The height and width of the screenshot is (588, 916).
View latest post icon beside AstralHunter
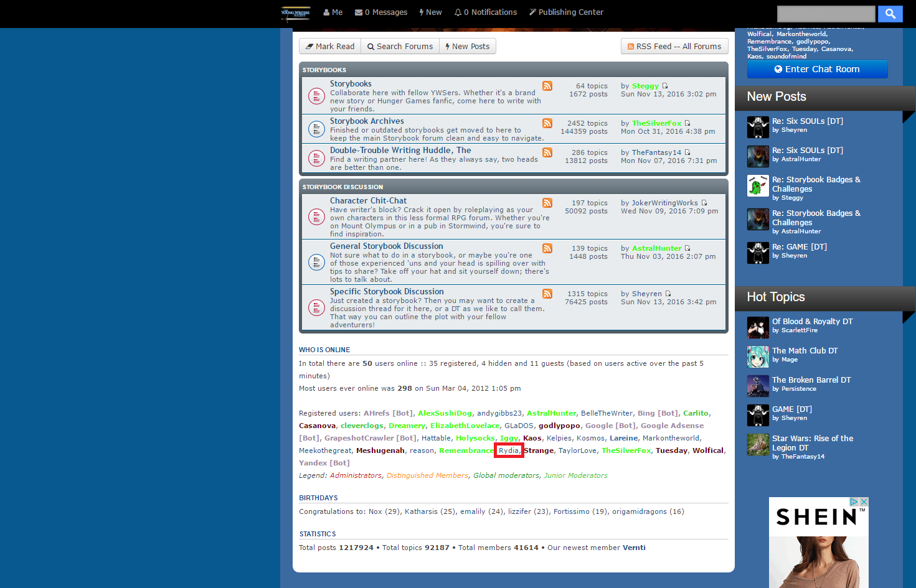[687, 248]
